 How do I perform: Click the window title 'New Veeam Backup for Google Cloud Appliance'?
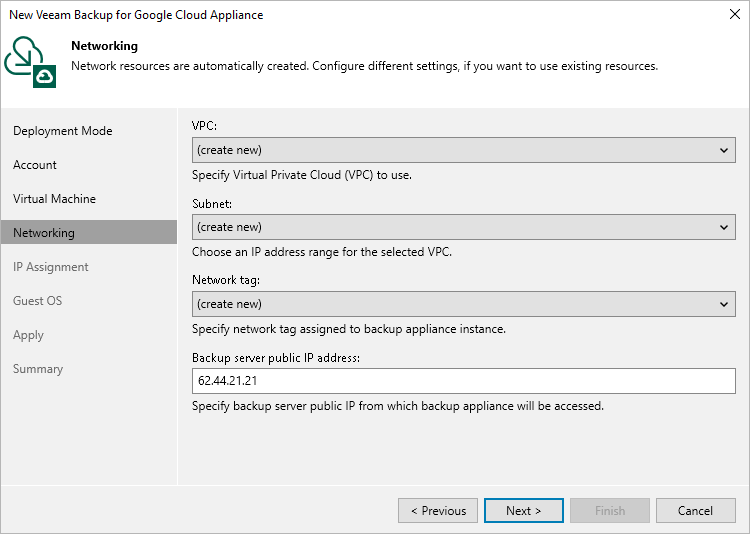point(136,15)
